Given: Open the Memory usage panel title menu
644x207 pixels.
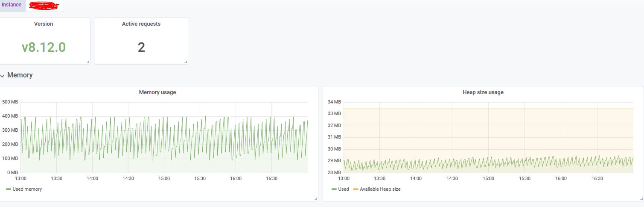Looking at the screenshot, I should tap(157, 92).
